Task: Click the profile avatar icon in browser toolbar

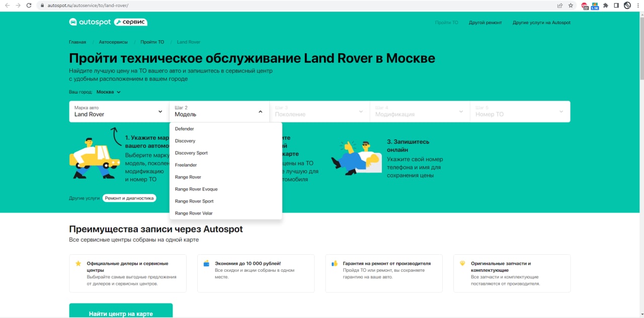Action: tap(627, 6)
